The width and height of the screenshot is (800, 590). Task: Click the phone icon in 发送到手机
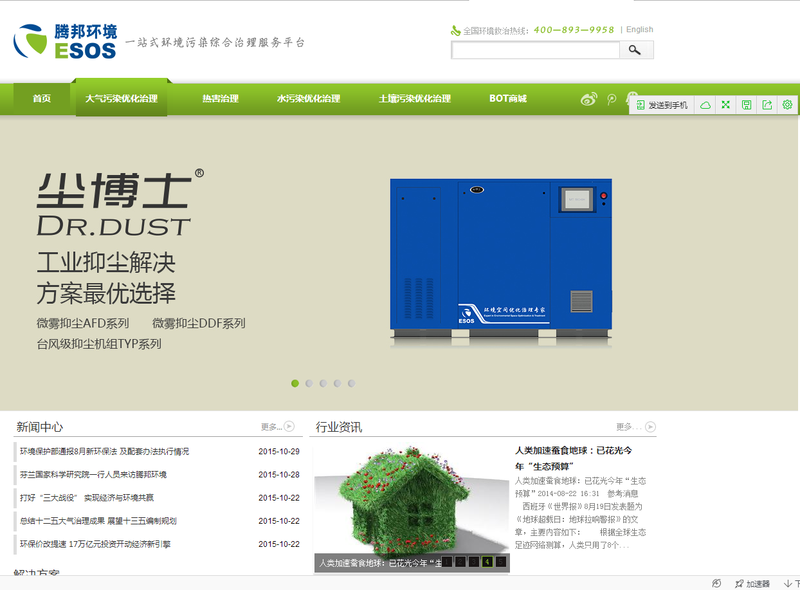coord(640,105)
